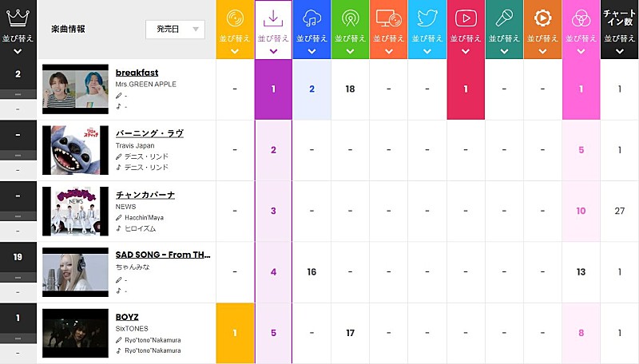The height and width of the screenshot is (364, 639).
Task: Select the orange computer and disc icon
Action: point(388,19)
